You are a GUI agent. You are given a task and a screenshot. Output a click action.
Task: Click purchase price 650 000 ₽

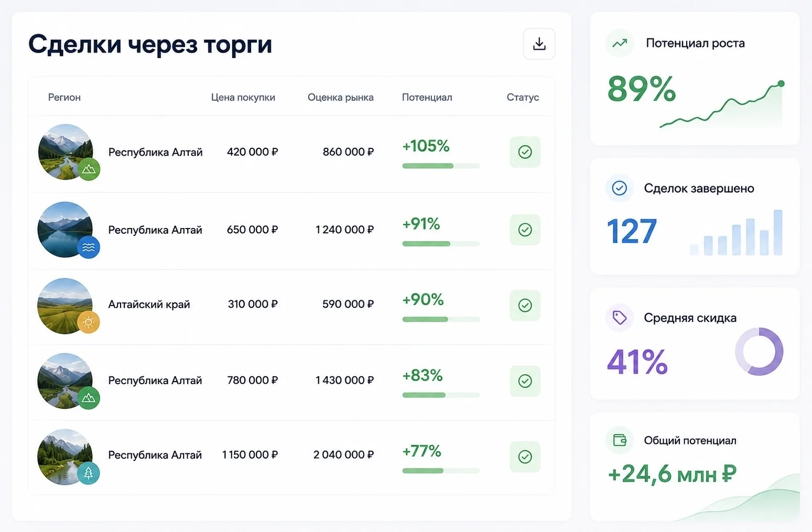pyautogui.click(x=252, y=230)
